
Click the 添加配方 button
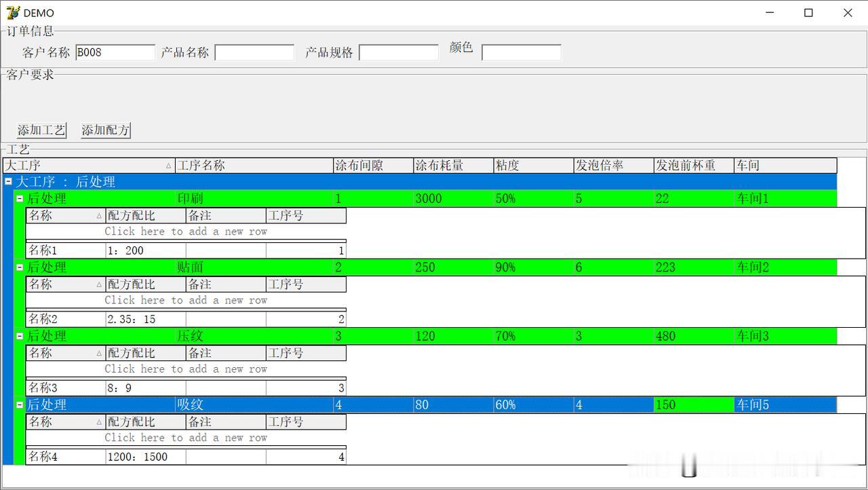105,130
